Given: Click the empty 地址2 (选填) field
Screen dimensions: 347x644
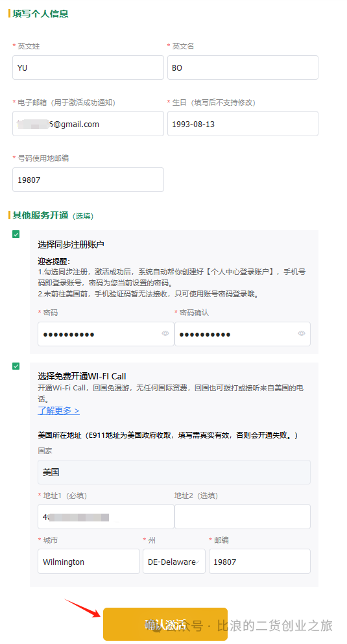Looking at the screenshot, I should (x=243, y=517).
